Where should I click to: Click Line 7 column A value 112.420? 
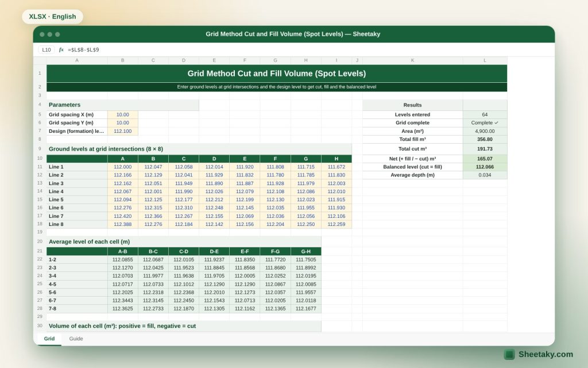(x=123, y=216)
